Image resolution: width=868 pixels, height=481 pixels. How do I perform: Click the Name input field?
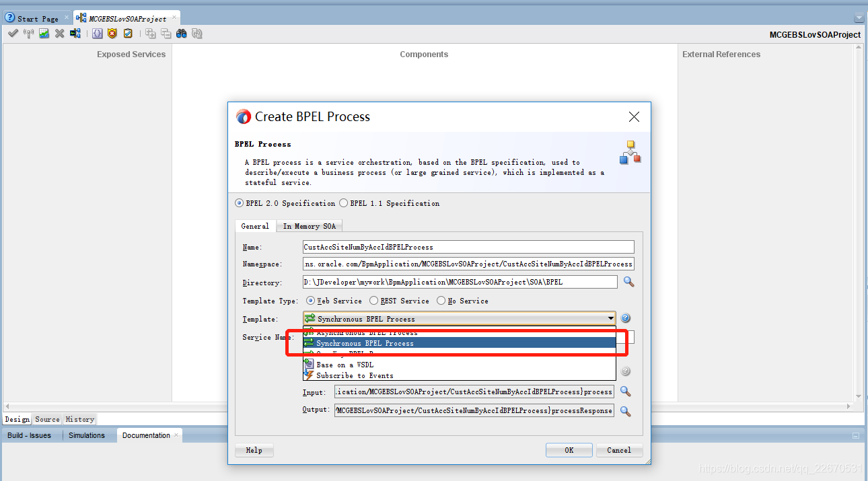(x=469, y=247)
